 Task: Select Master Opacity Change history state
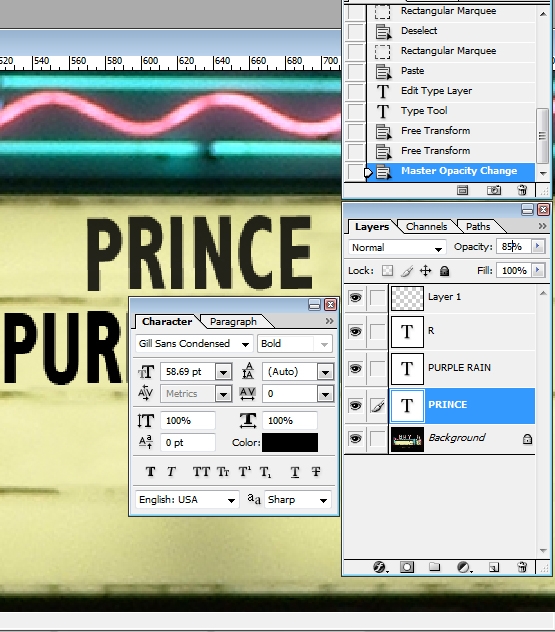pos(451,171)
